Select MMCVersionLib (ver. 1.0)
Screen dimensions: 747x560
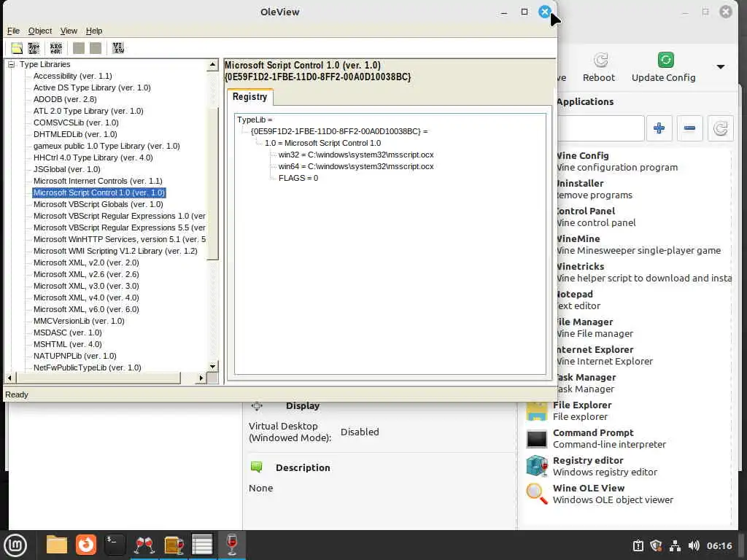[x=79, y=321]
